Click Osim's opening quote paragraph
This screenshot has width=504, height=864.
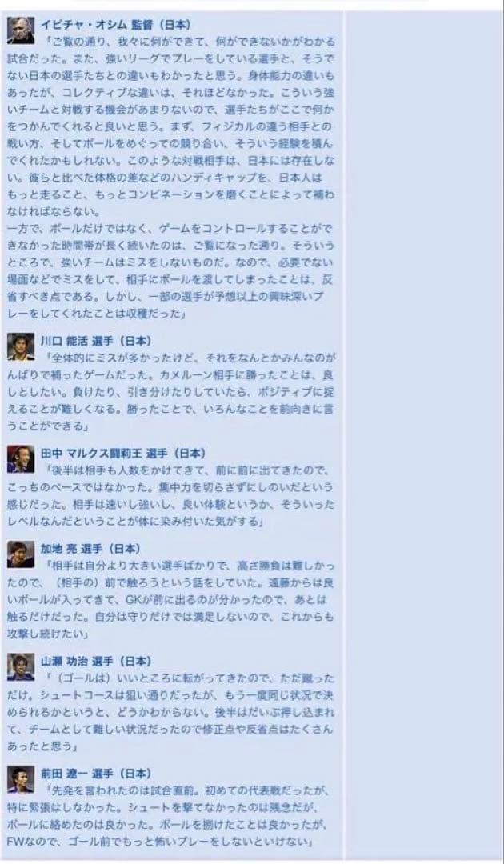click(170, 126)
